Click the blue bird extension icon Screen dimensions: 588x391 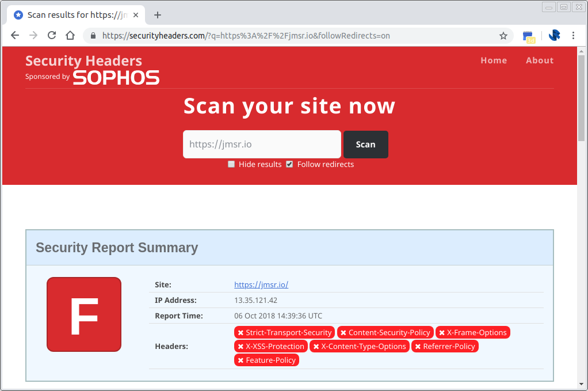[554, 35]
